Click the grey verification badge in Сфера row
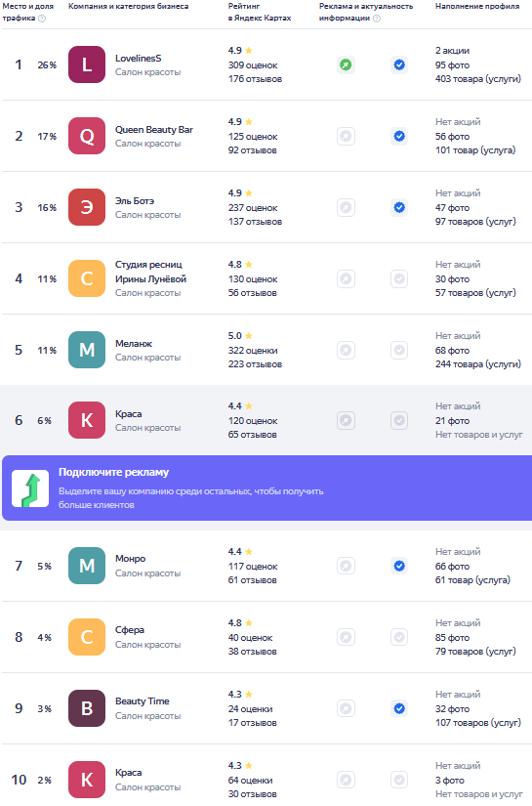 pos(399,637)
